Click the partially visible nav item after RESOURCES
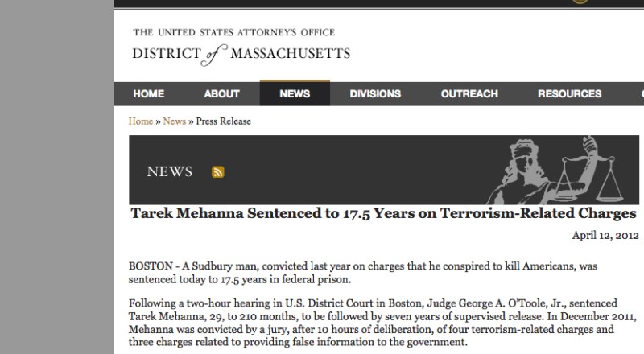Image resolution: width=644 pixels, height=354 pixels. (x=640, y=94)
